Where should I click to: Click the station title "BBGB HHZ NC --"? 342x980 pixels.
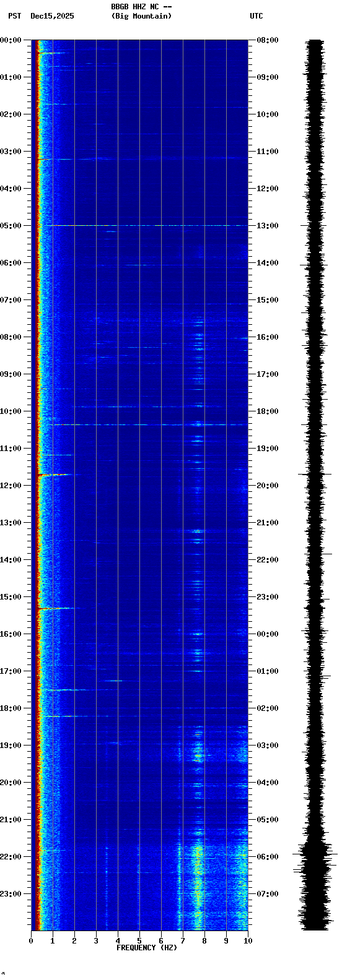[141, 7]
